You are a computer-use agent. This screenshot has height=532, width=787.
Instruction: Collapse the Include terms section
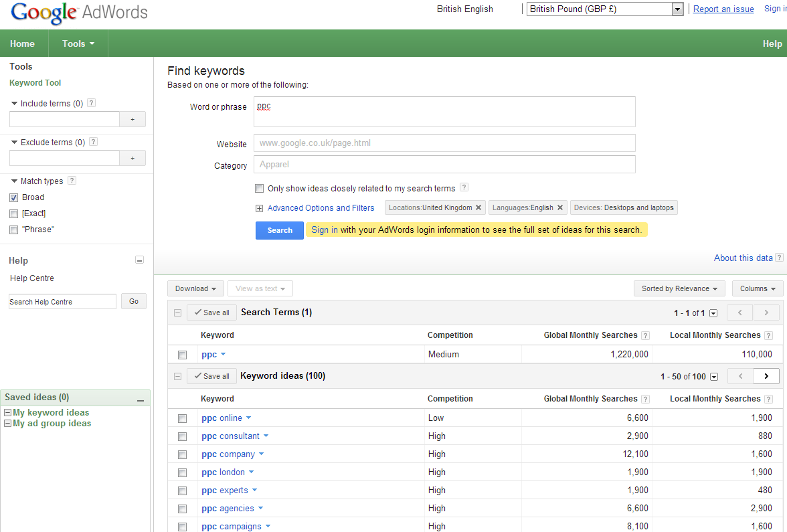(x=14, y=103)
